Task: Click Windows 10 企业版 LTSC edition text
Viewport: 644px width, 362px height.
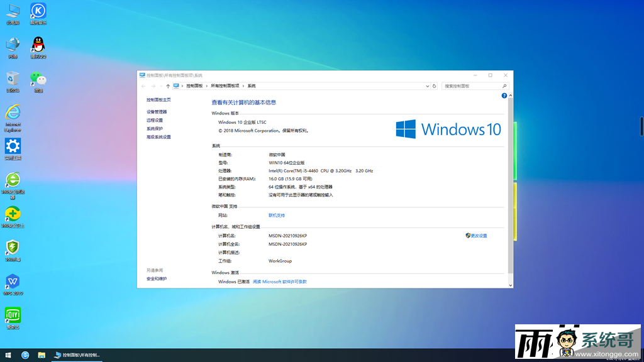Action: (242, 123)
